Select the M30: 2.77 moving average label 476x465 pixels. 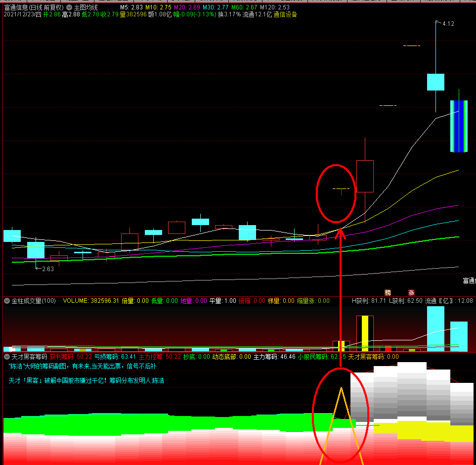pyautogui.click(x=216, y=7)
